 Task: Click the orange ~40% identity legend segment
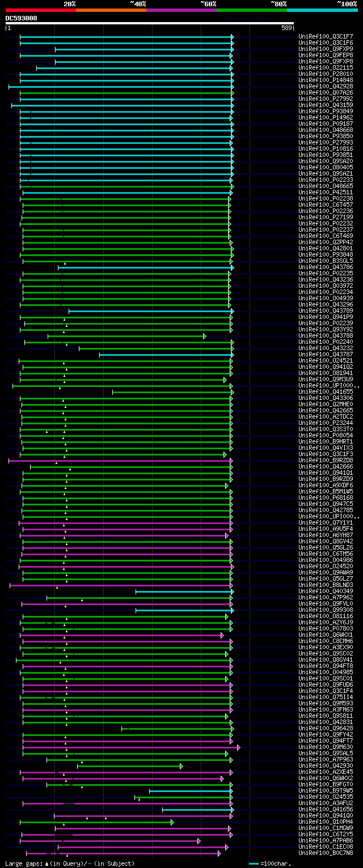tap(111, 10)
